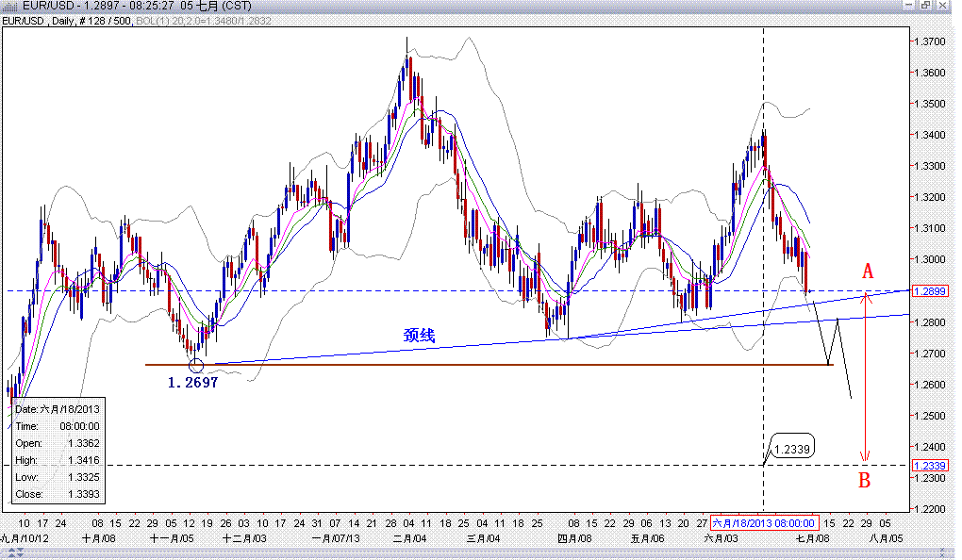
Task: Click the 1.3500 price axis label
Action: (930, 104)
